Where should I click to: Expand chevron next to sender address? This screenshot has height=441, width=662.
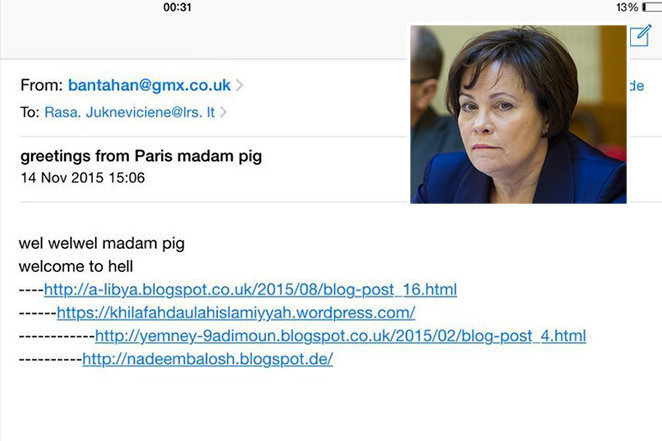[x=239, y=85]
